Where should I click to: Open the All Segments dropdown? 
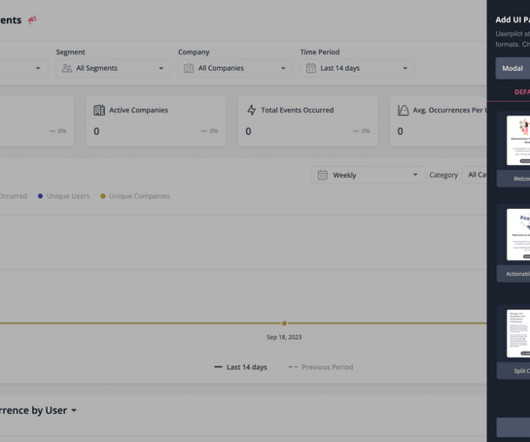(x=113, y=68)
